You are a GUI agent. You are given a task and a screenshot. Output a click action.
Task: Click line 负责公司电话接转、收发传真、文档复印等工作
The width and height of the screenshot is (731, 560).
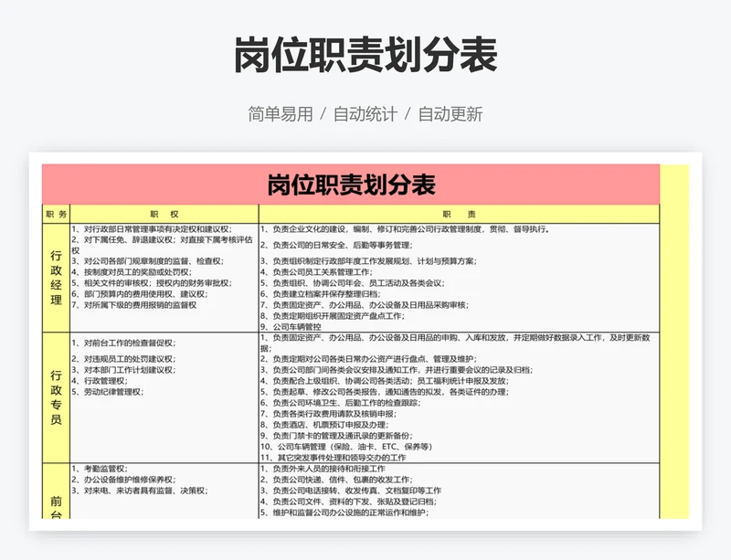click(x=351, y=491)
